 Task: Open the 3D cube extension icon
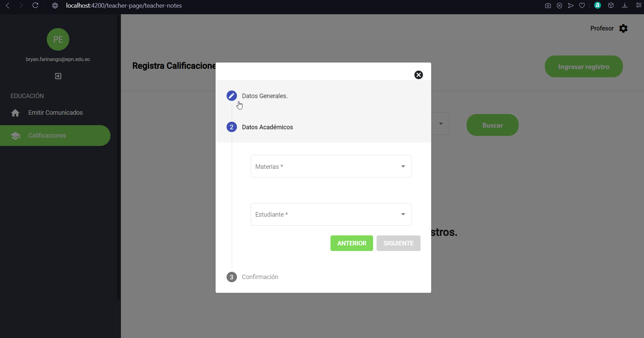pyautogui.click(x=611, y=6)
